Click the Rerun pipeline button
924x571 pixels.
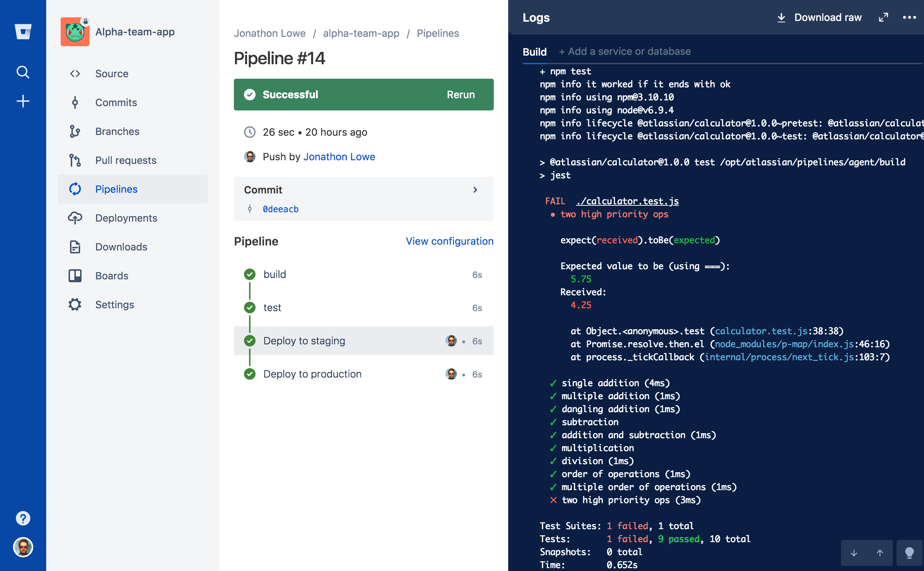[459, 95]
